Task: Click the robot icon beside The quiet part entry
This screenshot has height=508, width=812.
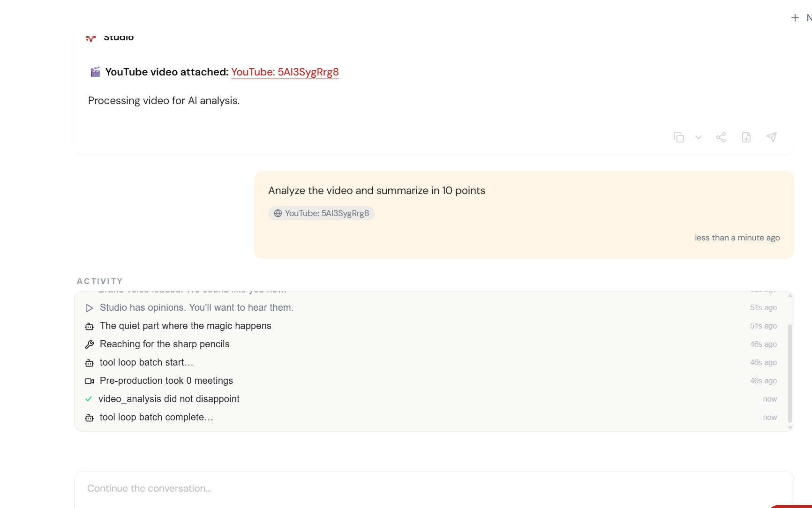Action: 89,326
